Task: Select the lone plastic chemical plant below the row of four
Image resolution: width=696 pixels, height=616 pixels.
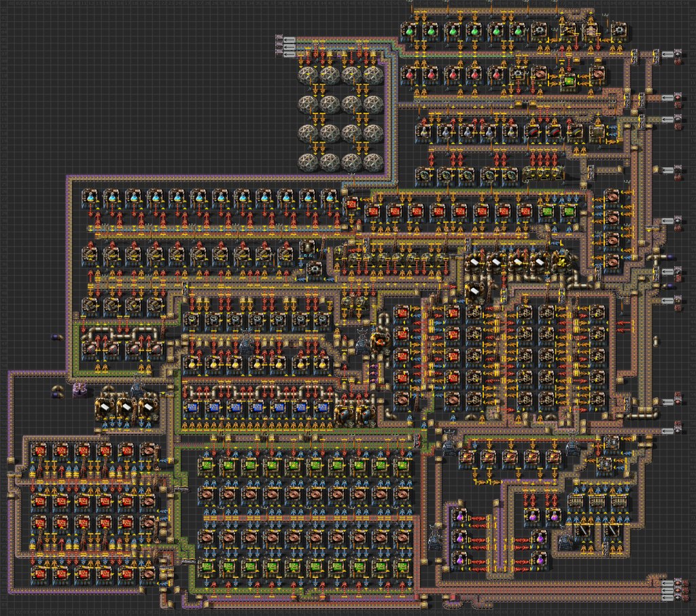Action: click(x=474, y=293)
